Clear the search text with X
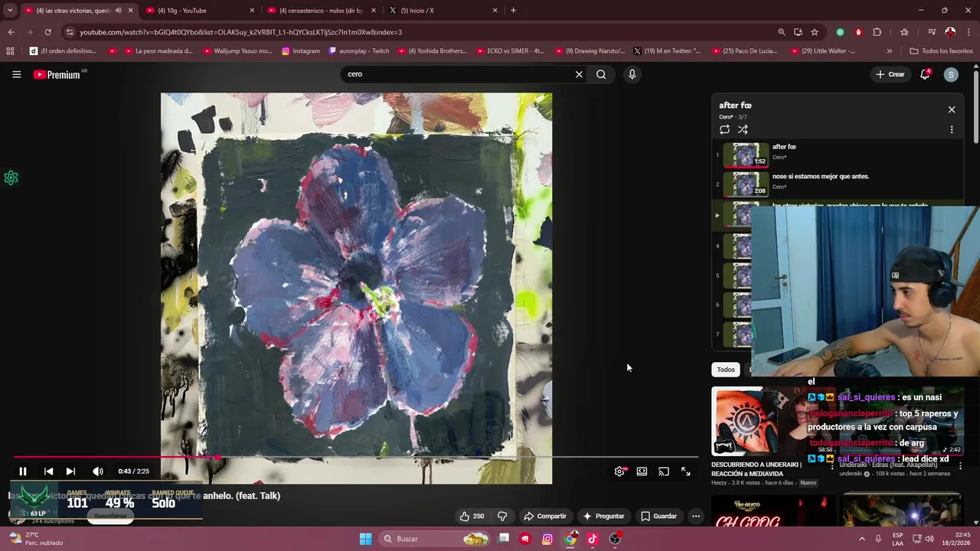This screenshot has height=551, width=980. point(579,74)
